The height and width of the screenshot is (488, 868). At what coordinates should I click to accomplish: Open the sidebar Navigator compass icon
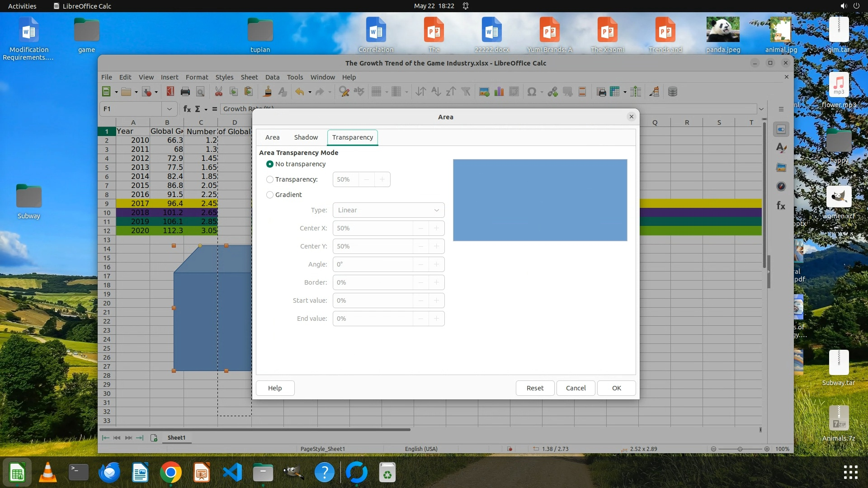click(781, 186)
